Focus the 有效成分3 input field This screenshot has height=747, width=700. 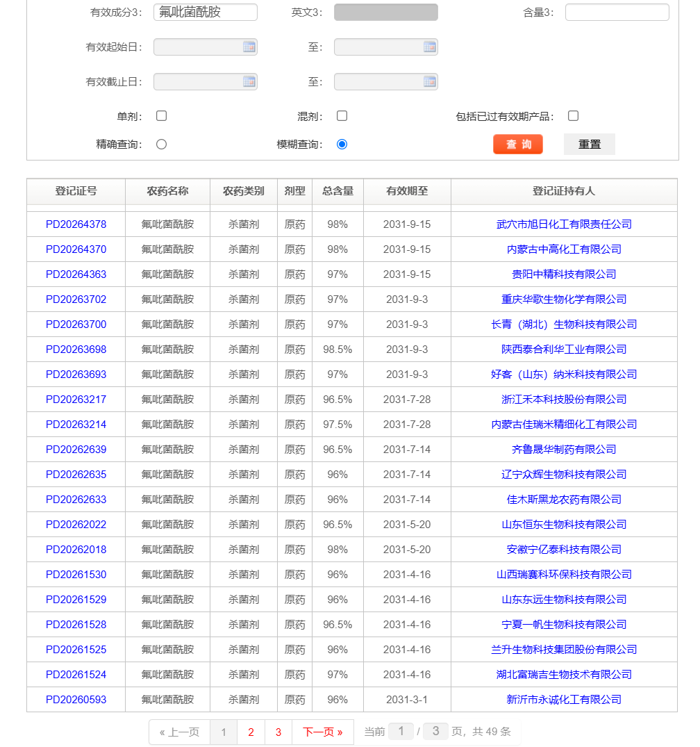[x=206, y=12]
